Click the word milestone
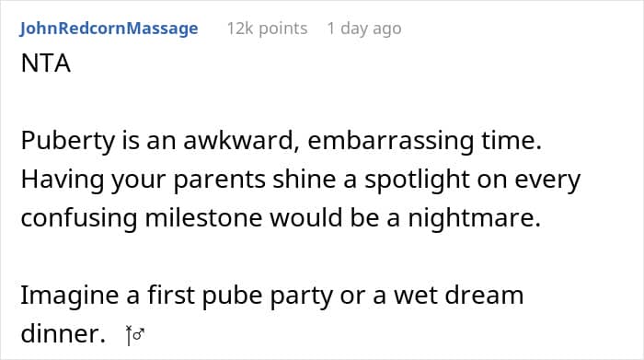Image resolution: width=644 pixels, height=360 pixels. pos(203,217)
